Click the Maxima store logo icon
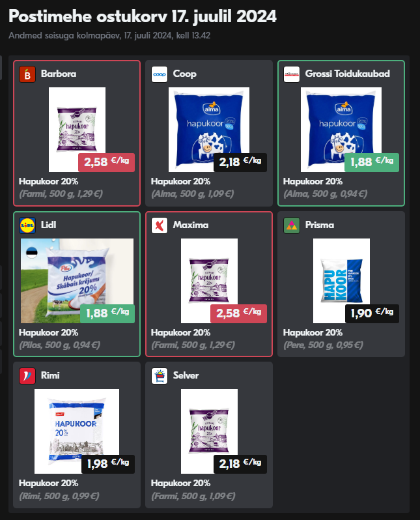 [x=160, y=225]
